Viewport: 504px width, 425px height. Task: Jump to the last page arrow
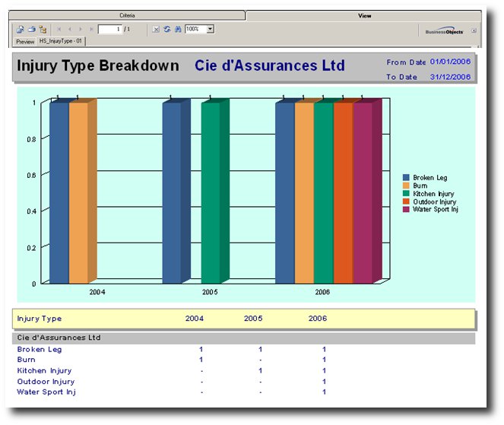point(91,29)
